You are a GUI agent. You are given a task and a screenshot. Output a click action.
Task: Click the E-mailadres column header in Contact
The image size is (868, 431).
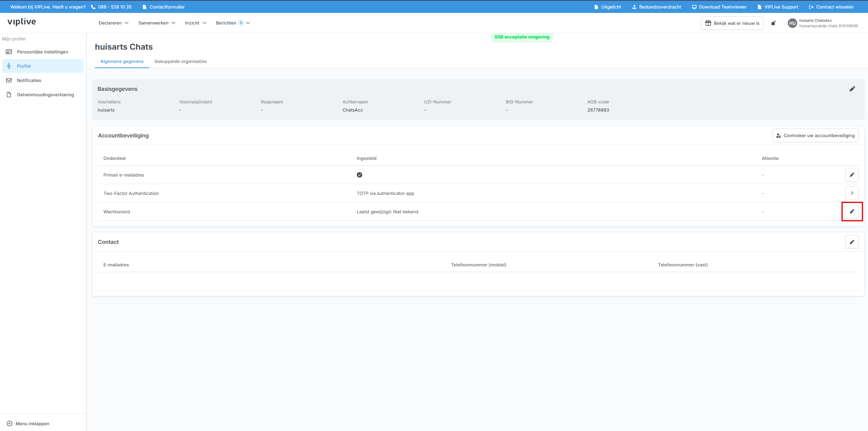(x=116, y=265)
